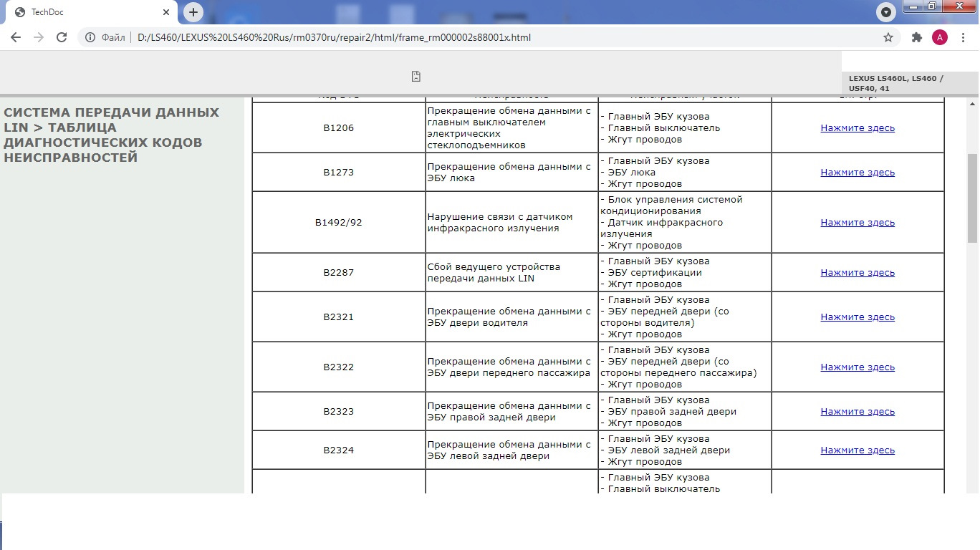Click the Нажмите здесь link for B2323
This screenshot has width=980, height=550.
click(x=857, y=412)
